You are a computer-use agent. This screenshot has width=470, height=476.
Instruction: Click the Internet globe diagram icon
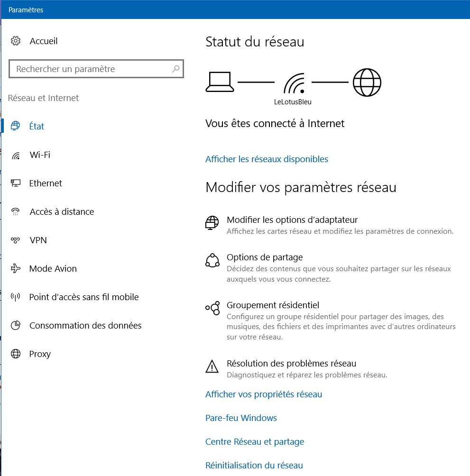[x=367, y=82]
